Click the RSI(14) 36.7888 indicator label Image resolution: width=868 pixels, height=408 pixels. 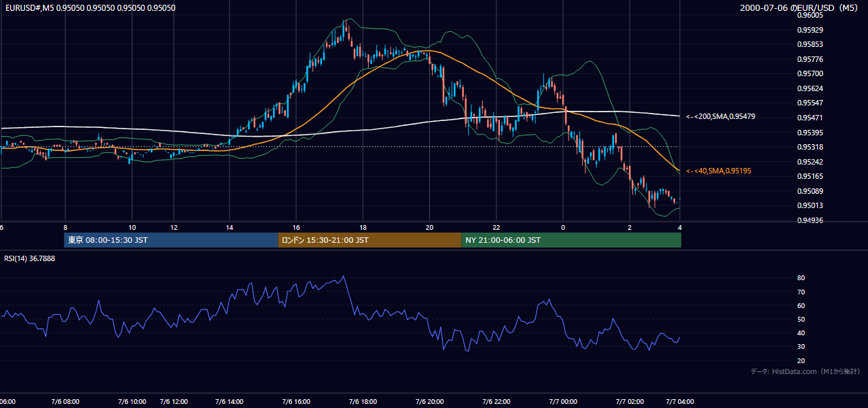coord(30,258)
